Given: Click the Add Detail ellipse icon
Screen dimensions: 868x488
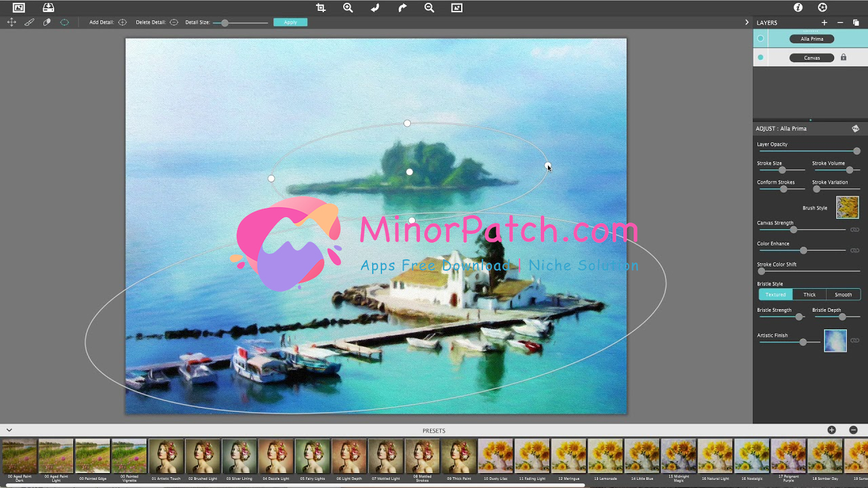Looking at the screenshot, I should [x=123, y=22].
